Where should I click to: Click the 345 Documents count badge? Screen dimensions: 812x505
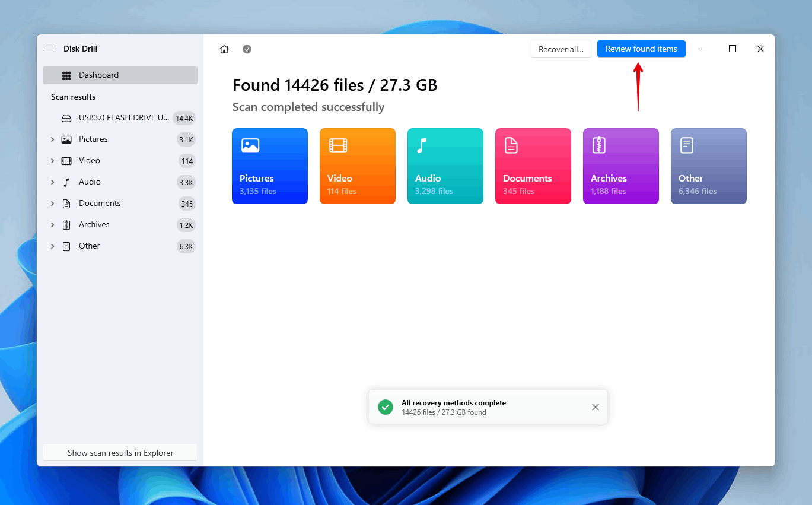click(x=187, y=204)
